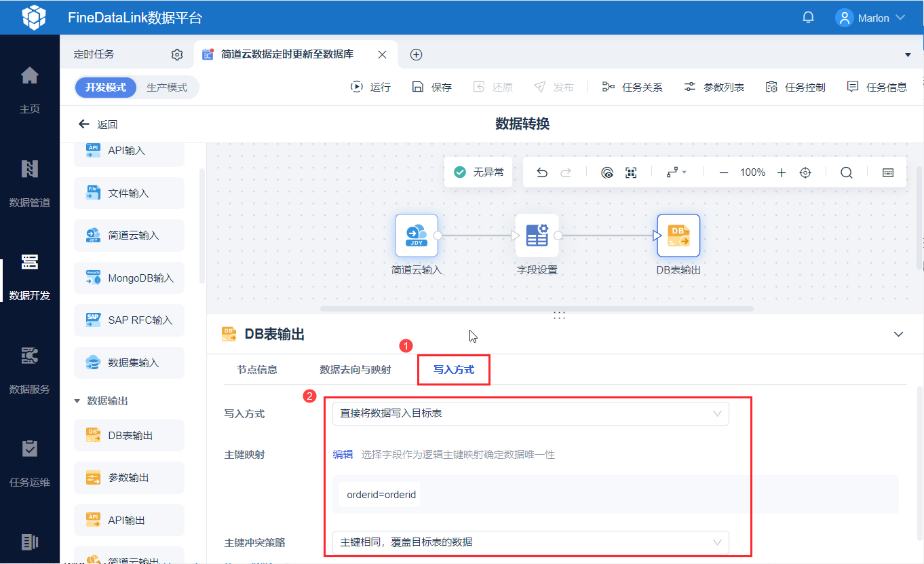This screenshot has width=924, height=564.
Task: Open 任务运维 in the left sidebar
Action: tap(30, 463)
